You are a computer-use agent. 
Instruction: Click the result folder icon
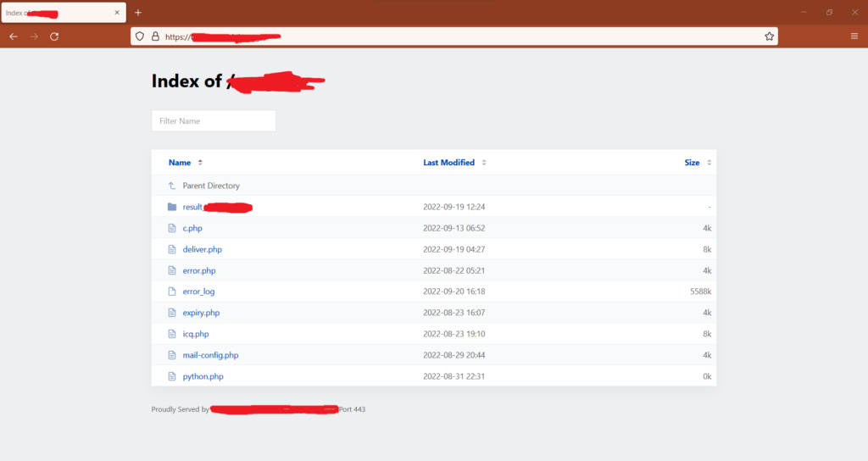pyautogui.click(x=171, y=207)
